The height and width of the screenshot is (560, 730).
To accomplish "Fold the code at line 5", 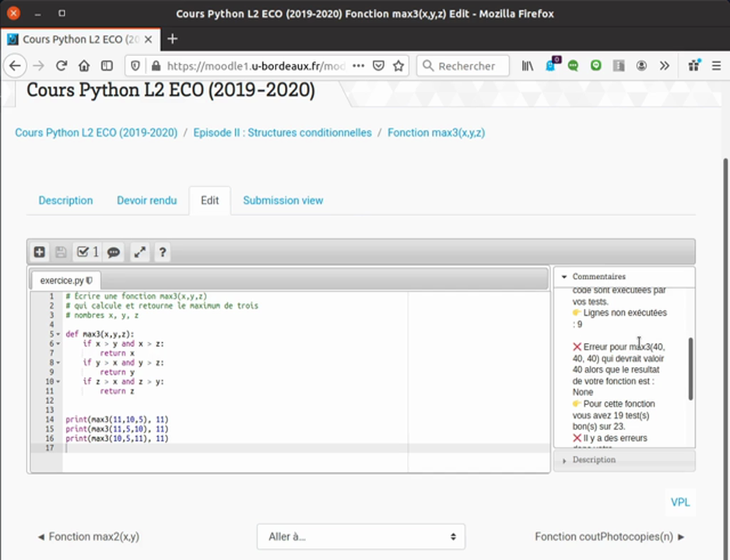I will (x=58, y=334).
